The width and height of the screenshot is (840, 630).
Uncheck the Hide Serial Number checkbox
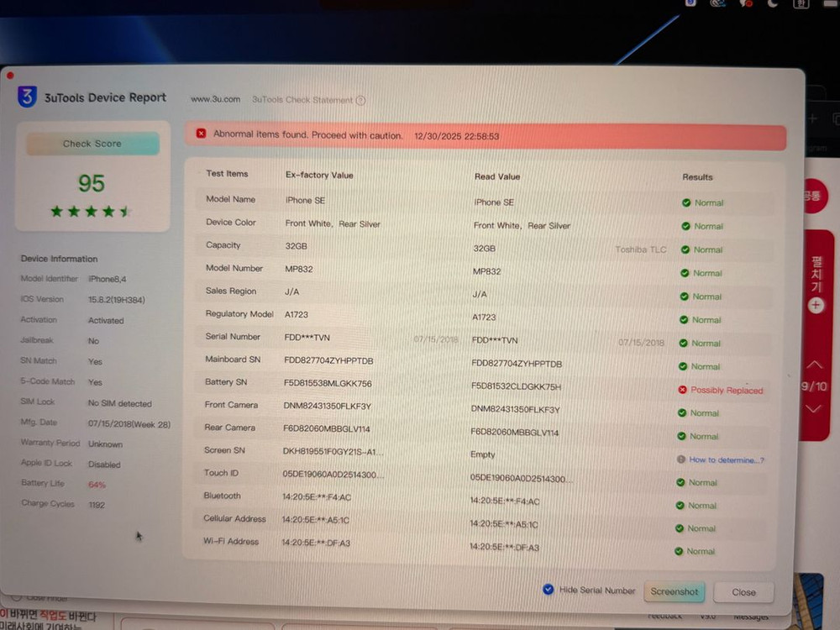(549, 590)
